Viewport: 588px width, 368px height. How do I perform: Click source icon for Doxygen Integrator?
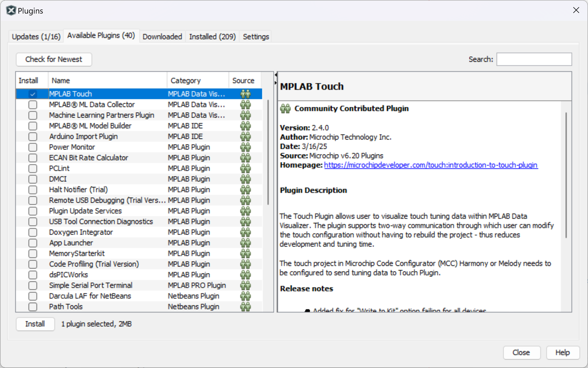(245, 232)
